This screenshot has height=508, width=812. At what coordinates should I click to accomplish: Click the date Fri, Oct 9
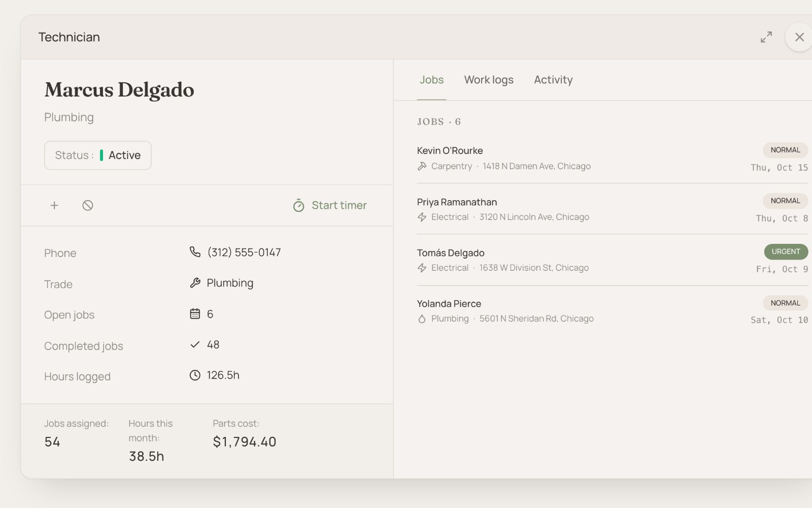click(782, 269)
